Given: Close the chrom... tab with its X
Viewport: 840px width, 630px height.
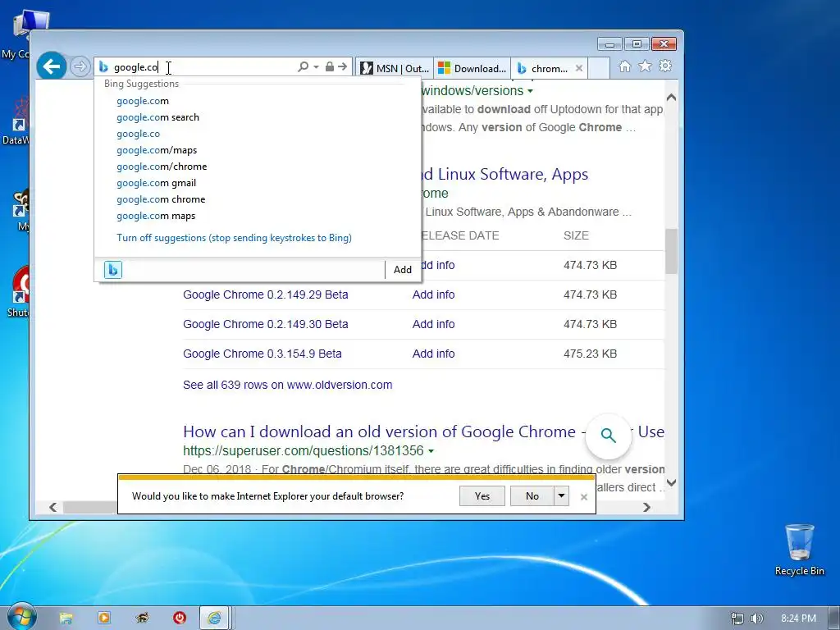Looking at the screenshot, I should [579, 68].
